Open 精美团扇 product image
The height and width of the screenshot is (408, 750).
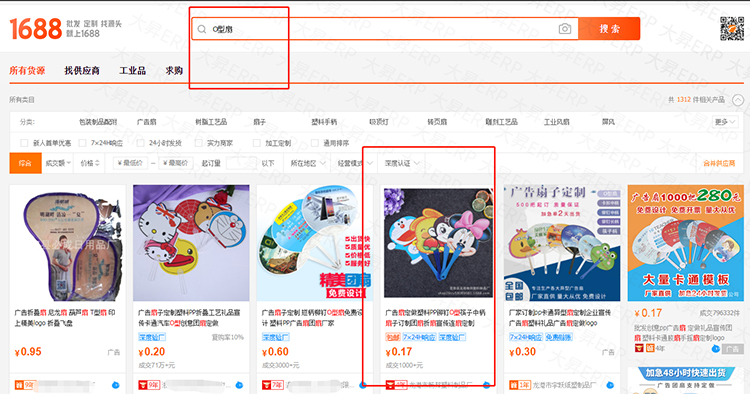pos(315,243)
